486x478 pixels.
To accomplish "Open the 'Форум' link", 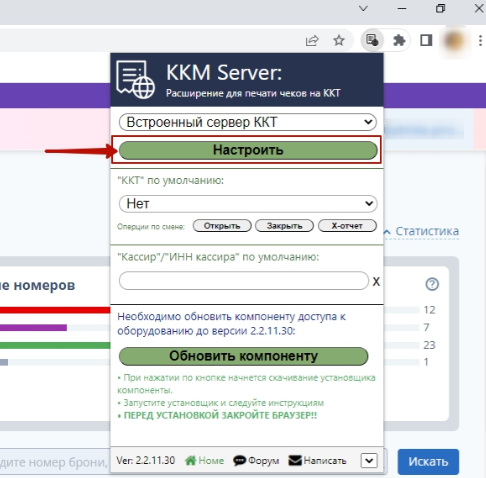I will 256,461.
